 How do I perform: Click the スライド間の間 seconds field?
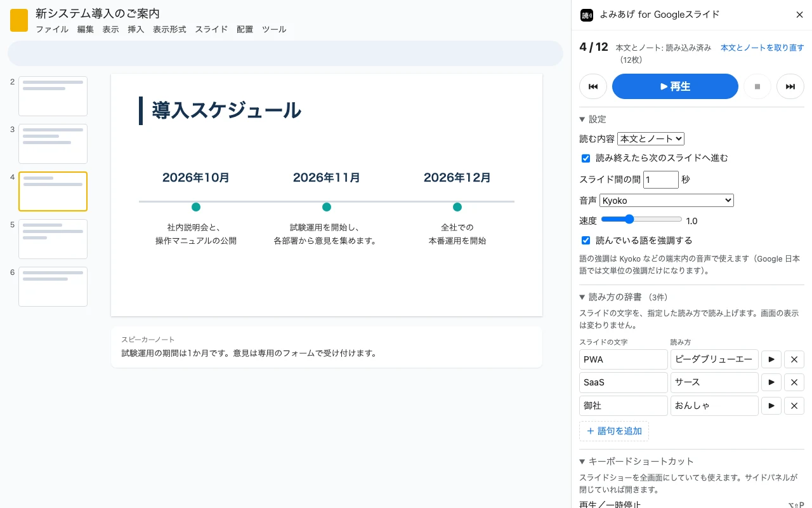661,180
